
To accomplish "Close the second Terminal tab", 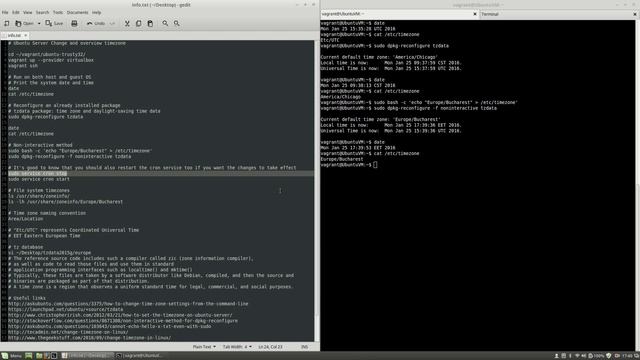I will click(635, 14).
